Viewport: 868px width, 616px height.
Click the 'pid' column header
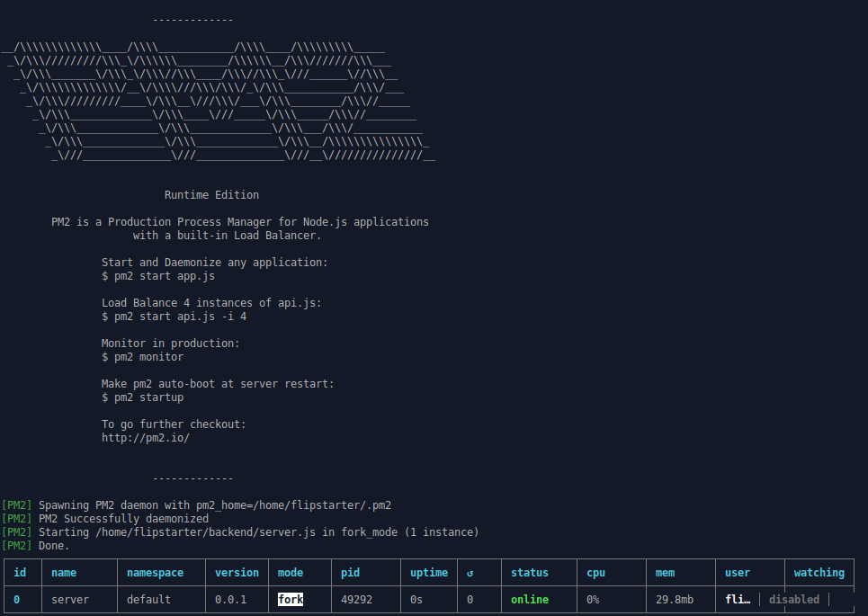pyautogui.click(x=351, y=573)
